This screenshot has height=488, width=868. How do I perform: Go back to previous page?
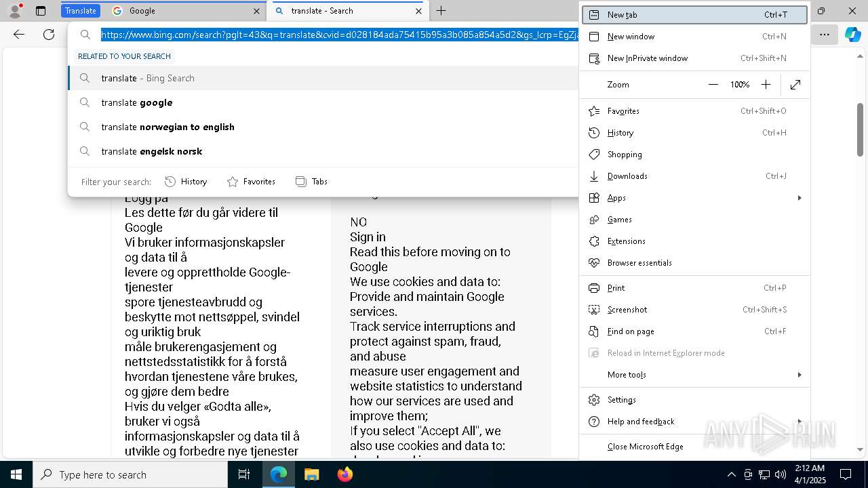[19, 35]
